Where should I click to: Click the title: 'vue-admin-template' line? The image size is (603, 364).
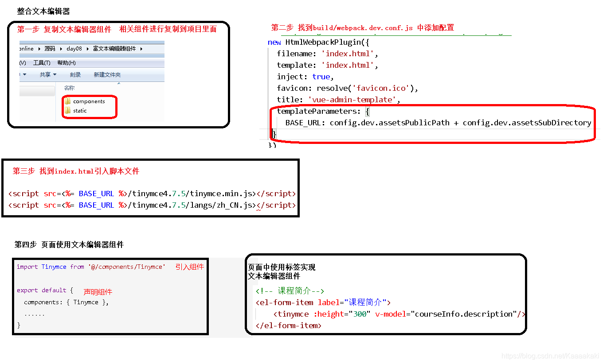click(338, 100)
